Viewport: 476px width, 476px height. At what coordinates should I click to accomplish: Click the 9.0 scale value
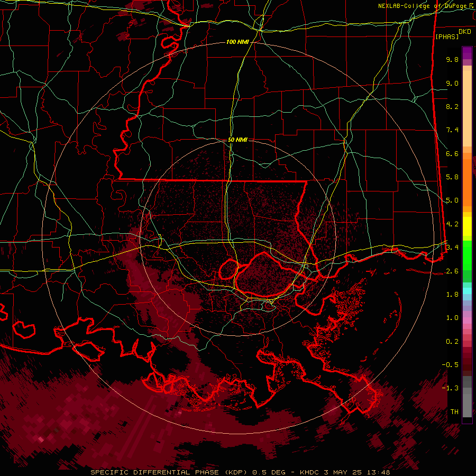(452, 83)
